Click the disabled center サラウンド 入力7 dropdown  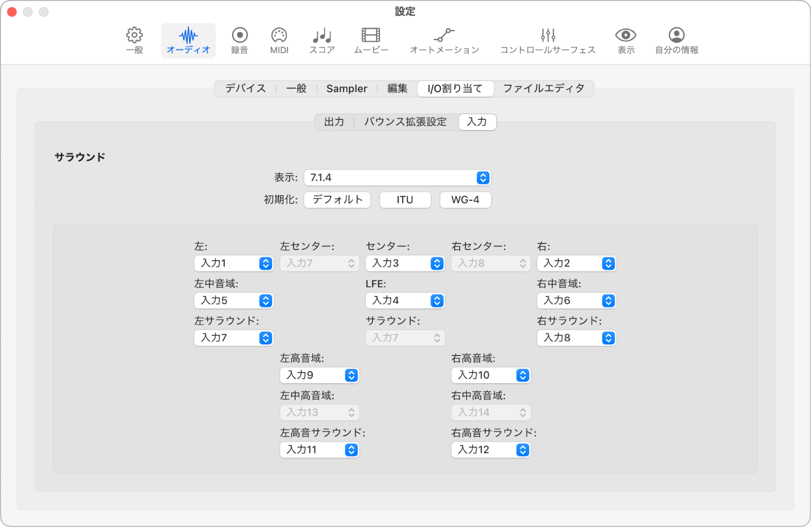pos(405,338)
